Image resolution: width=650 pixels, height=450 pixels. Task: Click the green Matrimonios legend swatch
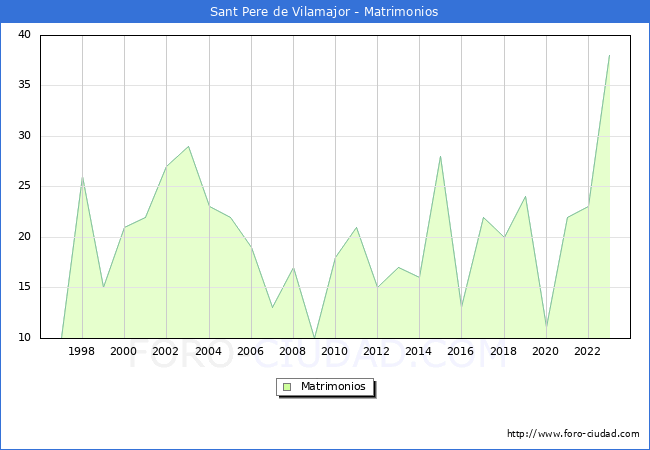coord(287,387)
